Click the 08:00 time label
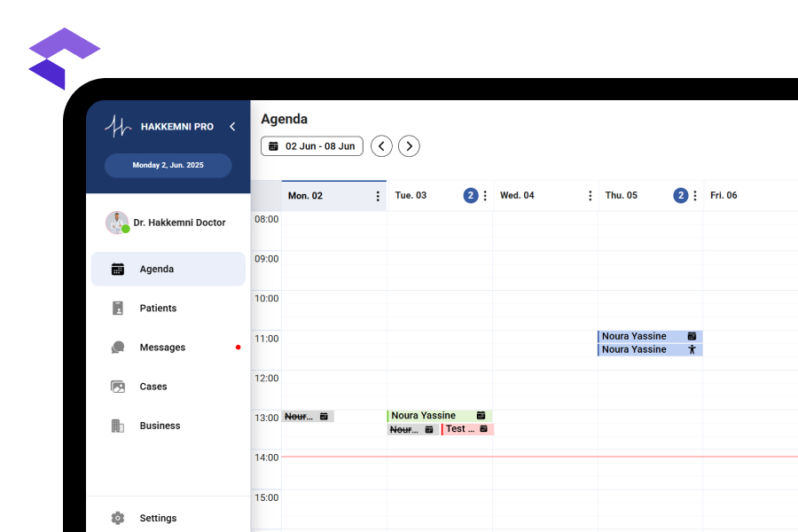The height and width of the screenshot is (532, 798). click(x=267, y=219)
